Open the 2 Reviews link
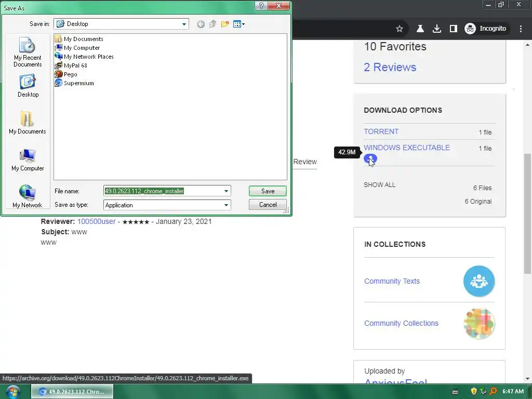 pos(390,67)
